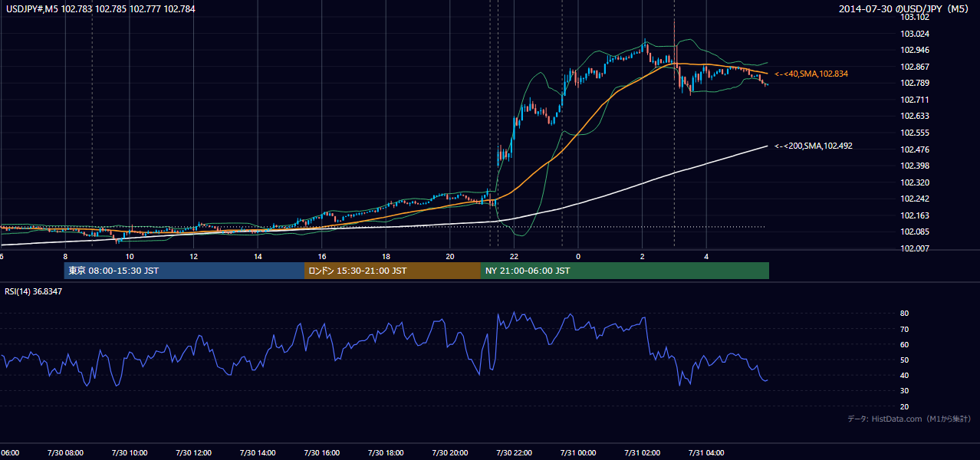Click price axis value 102.320
The image size is (980, 460).
point(914,182)
